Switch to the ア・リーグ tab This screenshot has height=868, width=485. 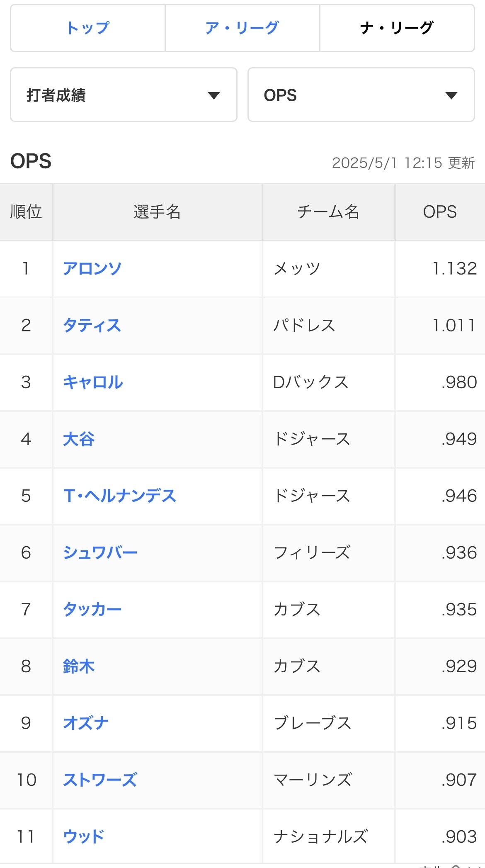242,28
